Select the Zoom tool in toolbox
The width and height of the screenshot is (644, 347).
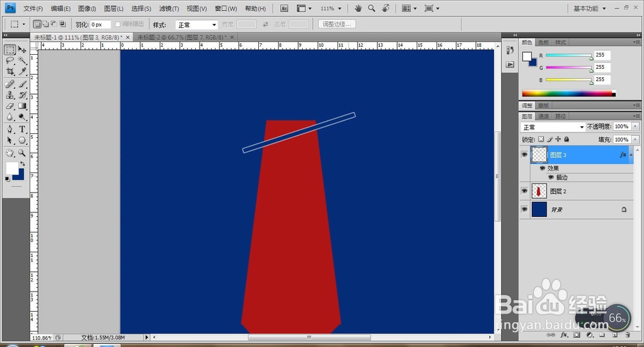point(22,153)
